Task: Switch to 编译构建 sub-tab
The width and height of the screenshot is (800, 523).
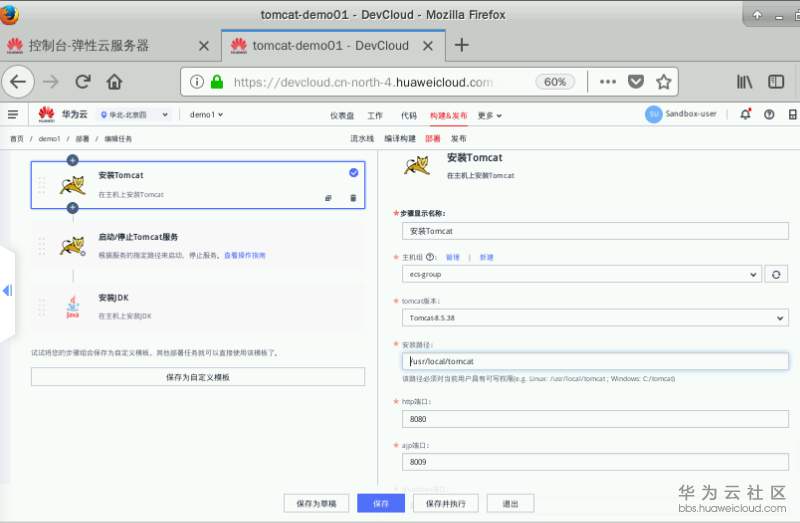Action: click(400, 139)
